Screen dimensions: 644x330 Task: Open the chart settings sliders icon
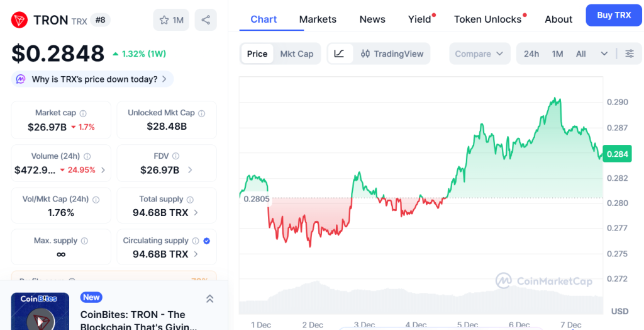pos(629,54)
